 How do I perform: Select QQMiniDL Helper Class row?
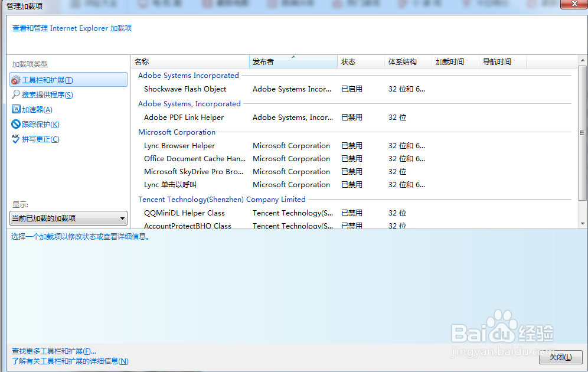tap(354, 213)
